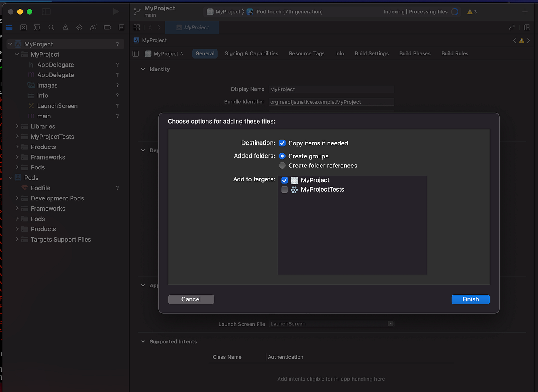This screenshot has height=392, width=538.
Task: Toggle the navigator sidebar icon
Action: tap(46, 12)
